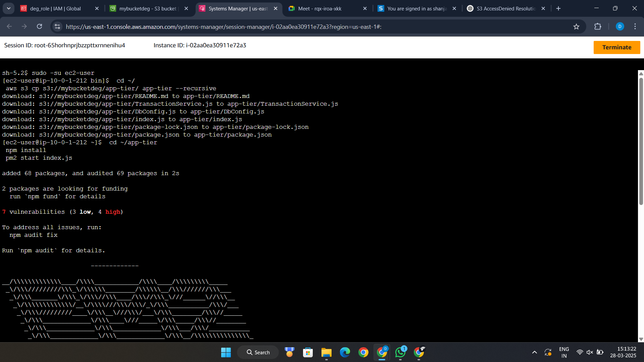Open the taskbar Search box

click(258, 352)
